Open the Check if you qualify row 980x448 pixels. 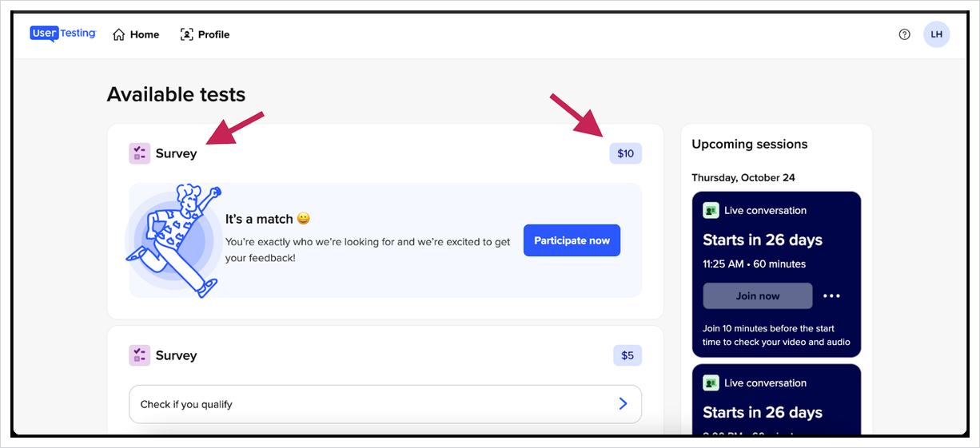(x=385, y=404)
